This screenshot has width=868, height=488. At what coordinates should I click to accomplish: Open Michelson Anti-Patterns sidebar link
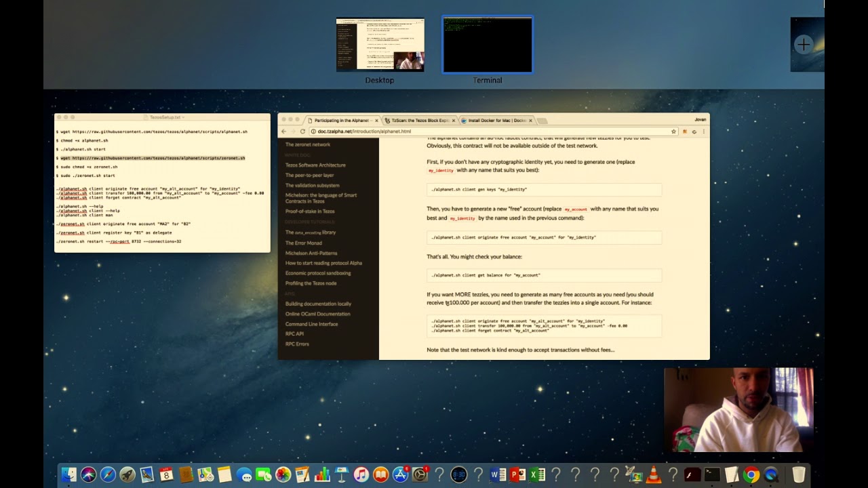[311, 253]
